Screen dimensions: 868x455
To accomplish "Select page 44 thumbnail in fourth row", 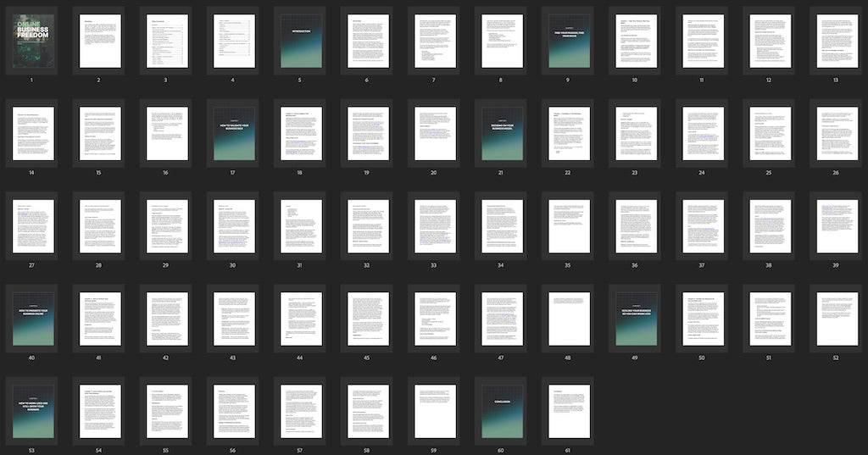I will coord(301,319).
